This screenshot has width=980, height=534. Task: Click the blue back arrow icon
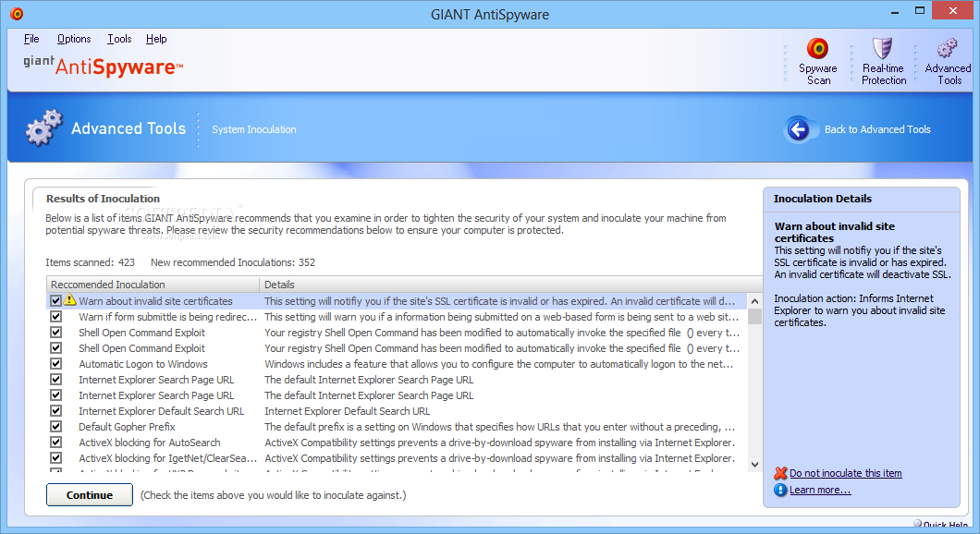(x=798, y=129)
